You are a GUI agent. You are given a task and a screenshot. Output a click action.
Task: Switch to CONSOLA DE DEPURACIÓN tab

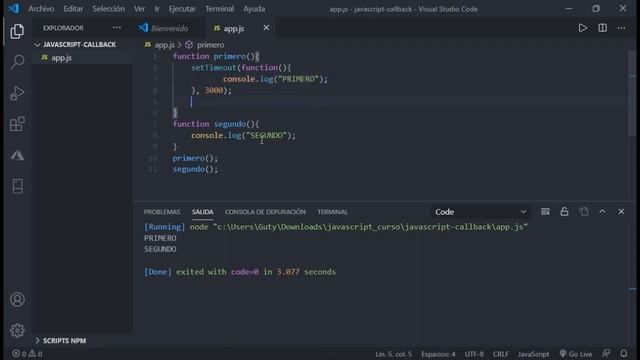pyautogui.click(x=265, y=212)
